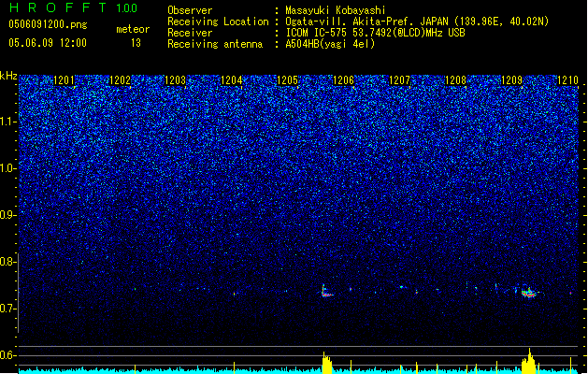Click the yellow power peak below 1206

[x=327, y=363]
